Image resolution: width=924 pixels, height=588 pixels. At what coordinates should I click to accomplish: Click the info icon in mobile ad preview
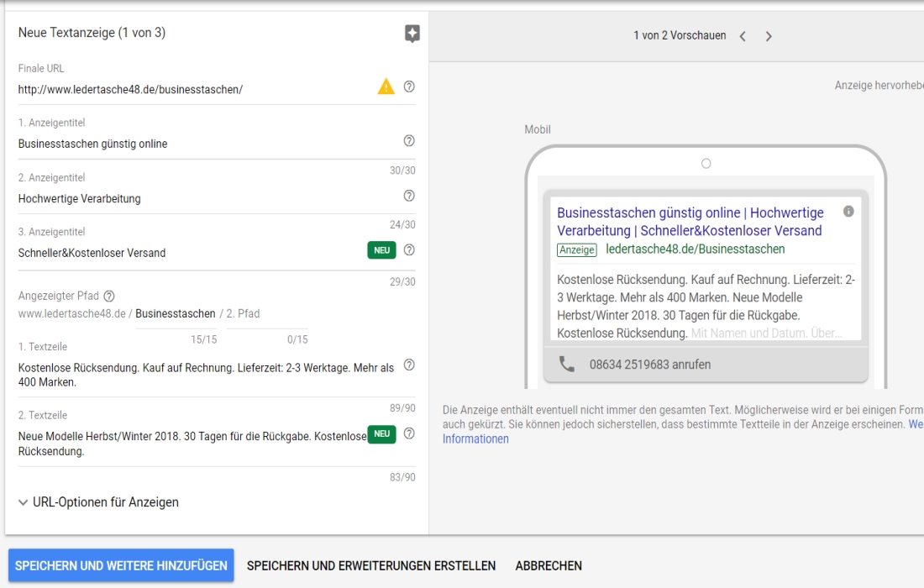point(848,211)
